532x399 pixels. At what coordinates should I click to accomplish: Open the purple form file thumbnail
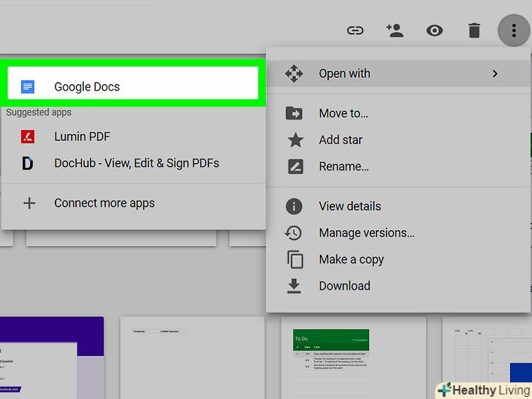[x=52, y=358]
